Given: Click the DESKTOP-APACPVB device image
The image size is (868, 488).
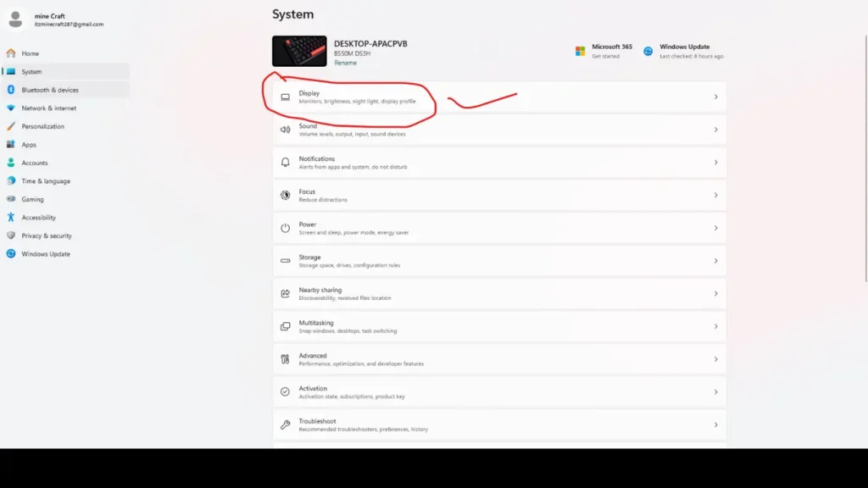Looking at the screenshot, I should click(298, 51).
